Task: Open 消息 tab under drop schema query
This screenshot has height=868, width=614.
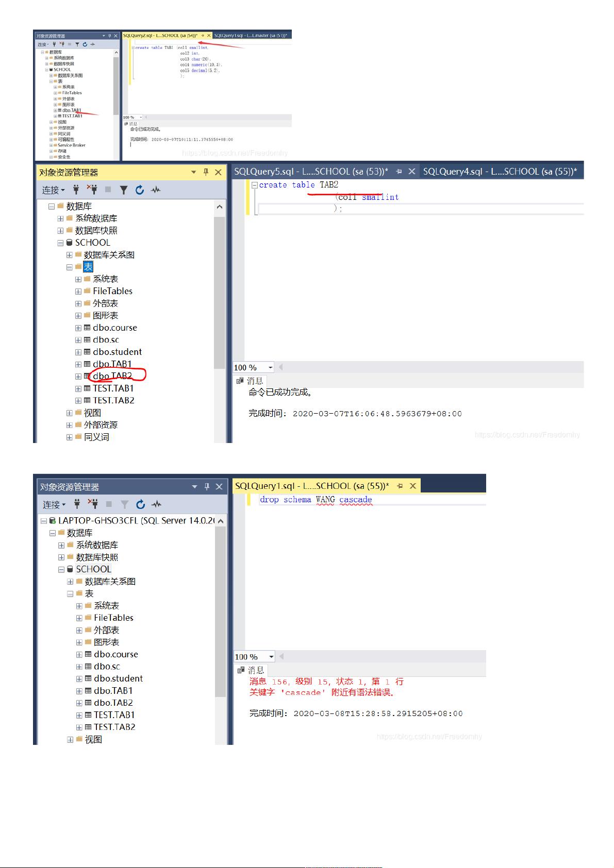Action: coord(251,670)
